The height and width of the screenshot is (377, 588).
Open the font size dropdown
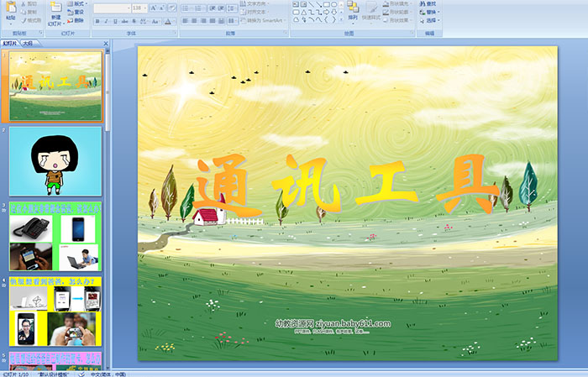tap(144, 8)
